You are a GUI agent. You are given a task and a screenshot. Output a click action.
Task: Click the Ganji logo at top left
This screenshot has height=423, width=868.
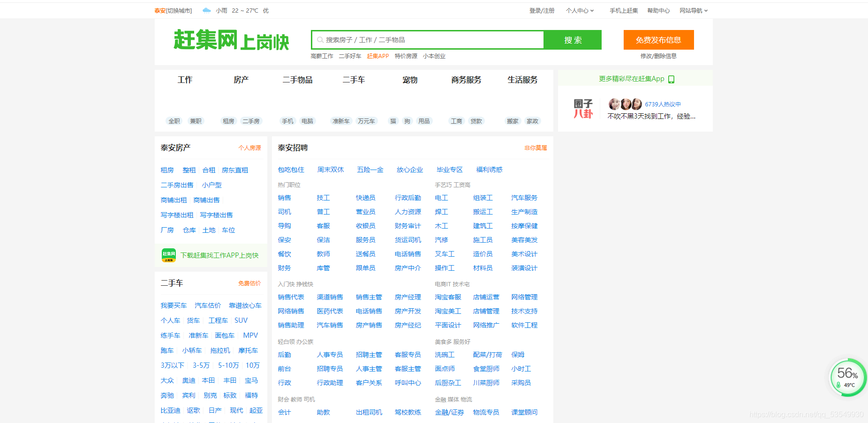point(231,40)
